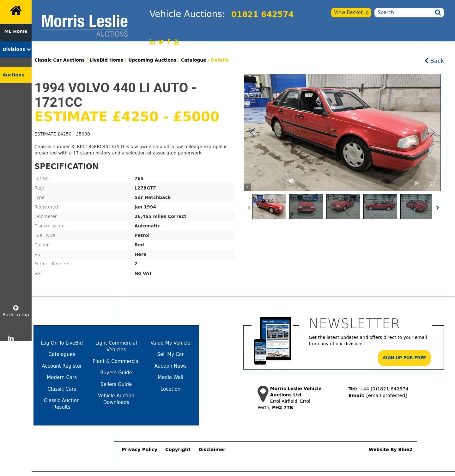Open Privacy Policy link
This screenshot has height=476, width=455.
[139, 449]
